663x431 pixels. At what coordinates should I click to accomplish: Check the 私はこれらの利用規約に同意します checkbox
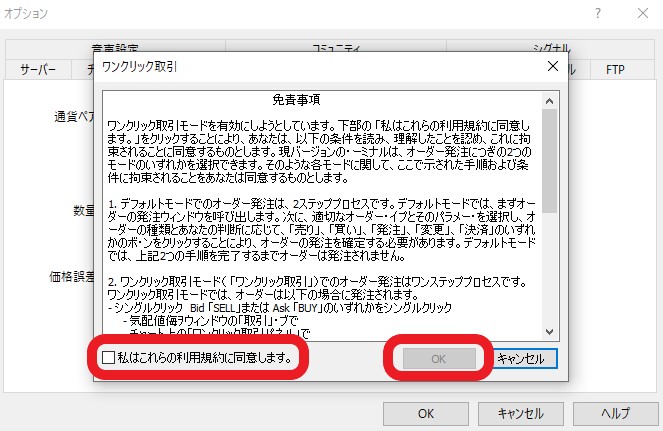(109, 358)
